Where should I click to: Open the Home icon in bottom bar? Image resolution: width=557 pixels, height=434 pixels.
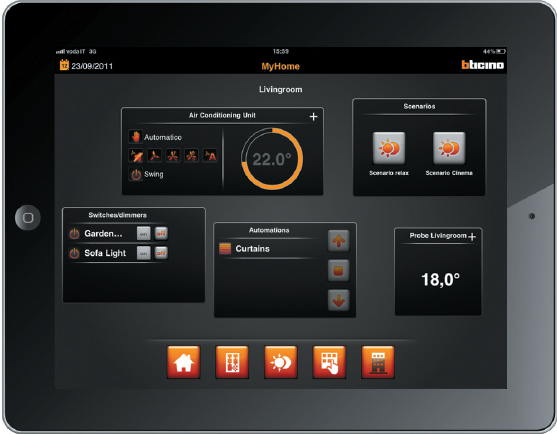pyautogui.click(x=183, y=362)
